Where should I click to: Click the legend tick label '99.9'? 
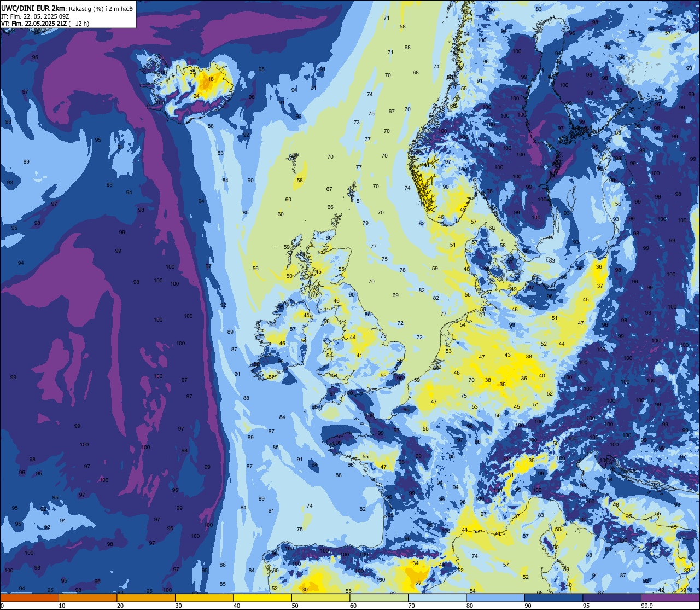(x=647, y=606)
